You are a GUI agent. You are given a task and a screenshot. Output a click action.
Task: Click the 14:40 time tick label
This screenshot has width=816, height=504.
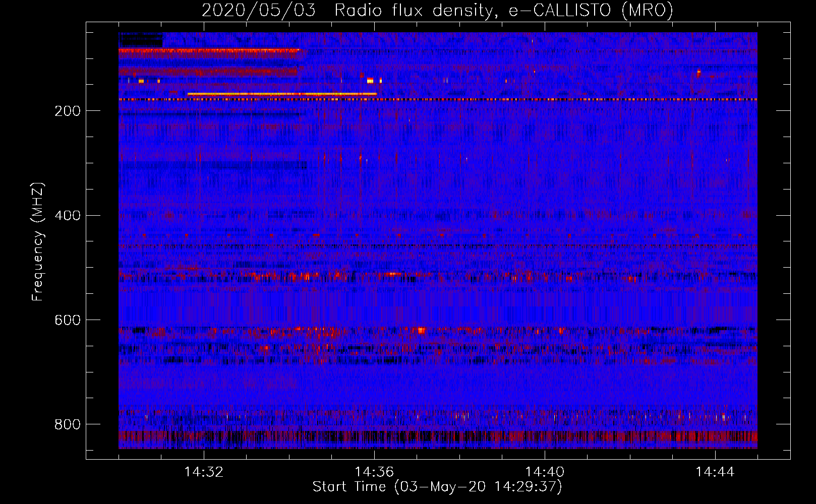(545, 472)
